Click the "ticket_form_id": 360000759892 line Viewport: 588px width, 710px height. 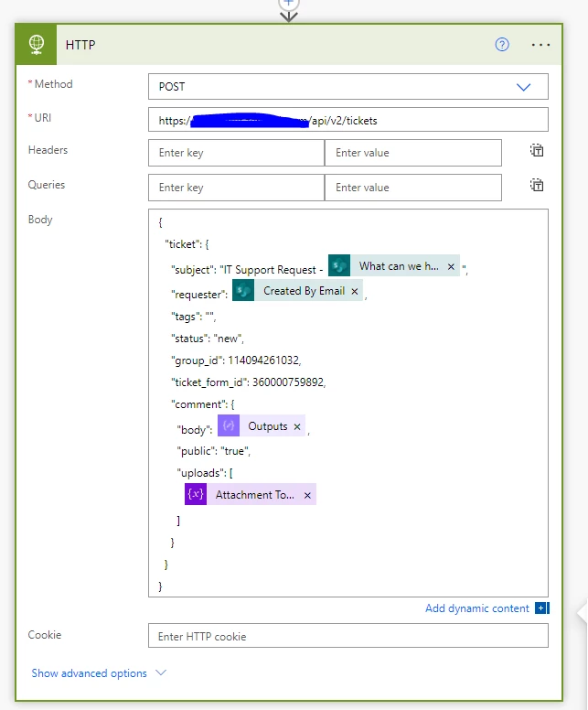click(x=248, y=382)
